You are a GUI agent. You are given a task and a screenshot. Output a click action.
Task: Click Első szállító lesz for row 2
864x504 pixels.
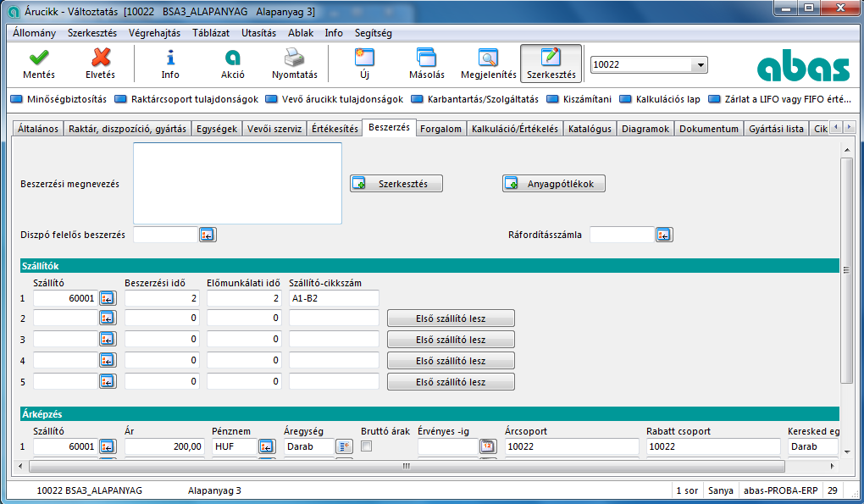coord(451,318)
